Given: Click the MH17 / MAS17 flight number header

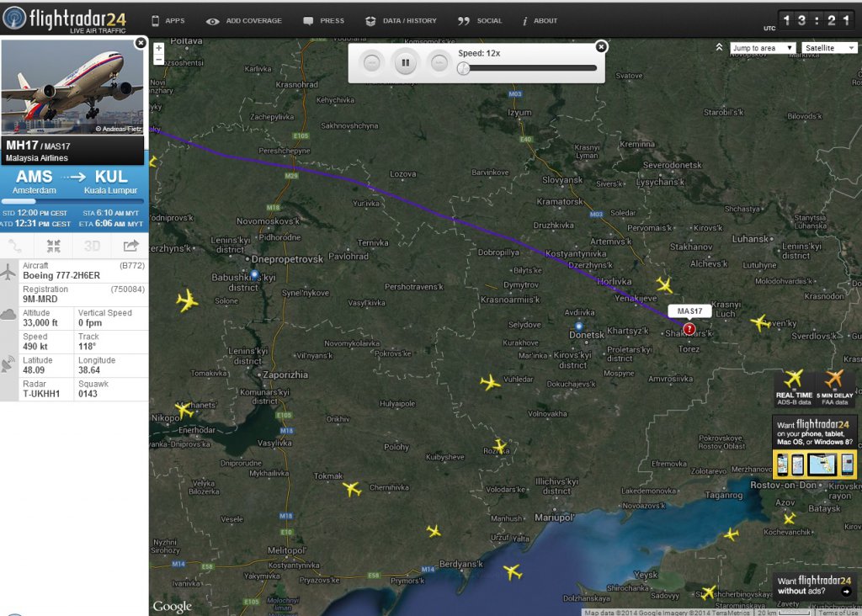Looking at the screenshot, I should click(x=38, y=146).
